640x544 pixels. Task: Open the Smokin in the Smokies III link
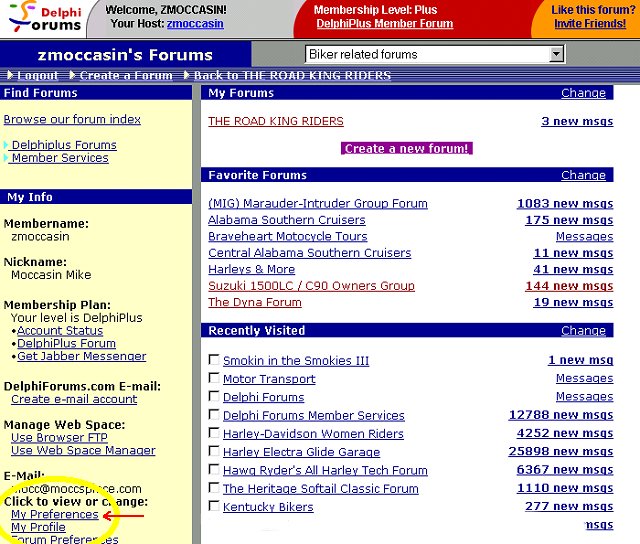click(296, 361)
